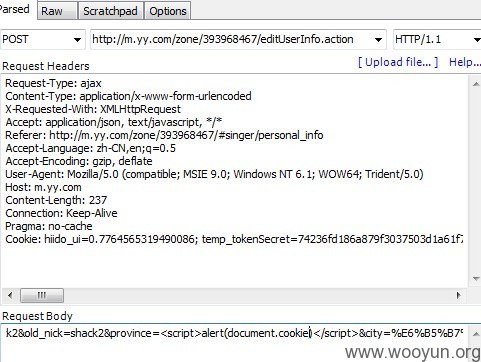This screenshot has width=481, height=362.
Task: Click the Pragma: no-cache line
Action: pyautogui.click(x=49, y=226)
